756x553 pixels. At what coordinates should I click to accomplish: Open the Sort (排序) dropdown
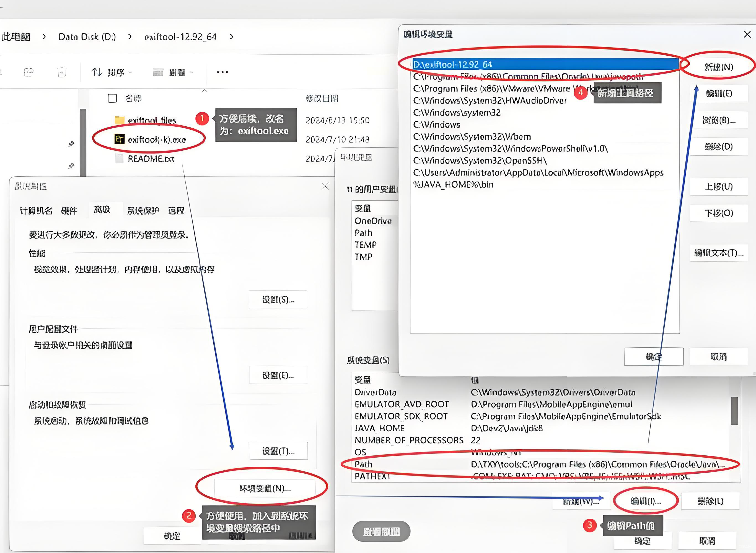pos(112,72)
